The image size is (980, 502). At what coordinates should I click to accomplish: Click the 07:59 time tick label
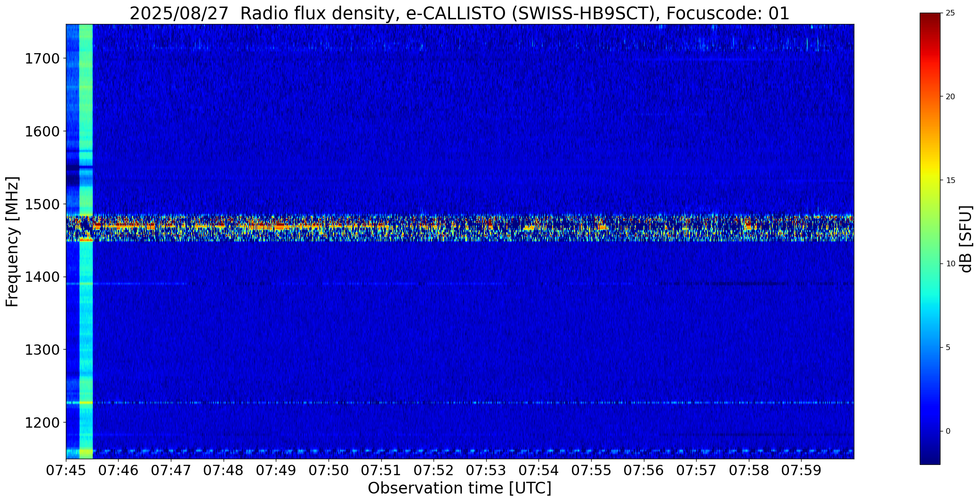click(801, 470)
